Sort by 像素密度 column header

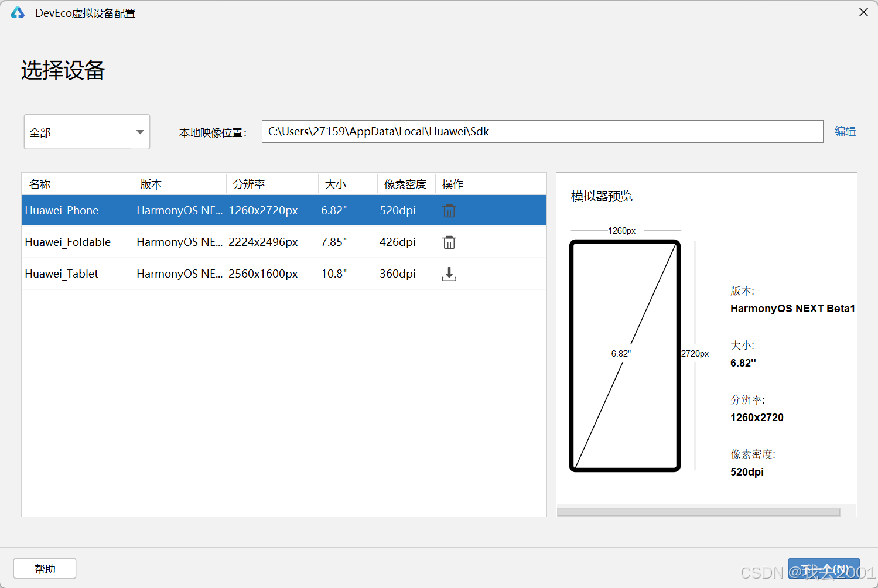click(x=406, y=184)
